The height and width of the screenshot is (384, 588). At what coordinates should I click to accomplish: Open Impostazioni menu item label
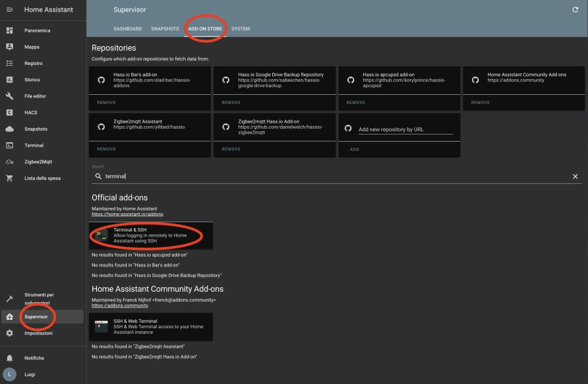38,333
